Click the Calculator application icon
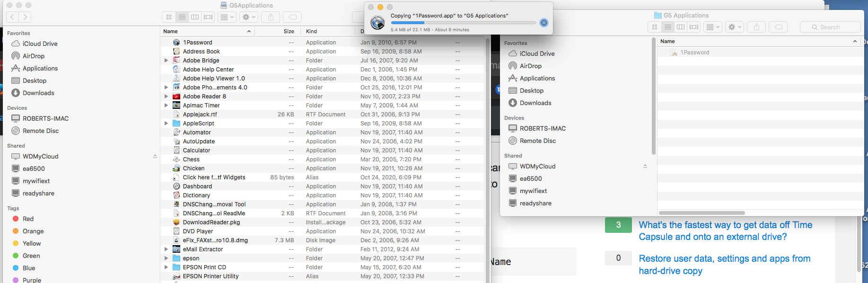This screenshot has height=283, width=868. 176,150
